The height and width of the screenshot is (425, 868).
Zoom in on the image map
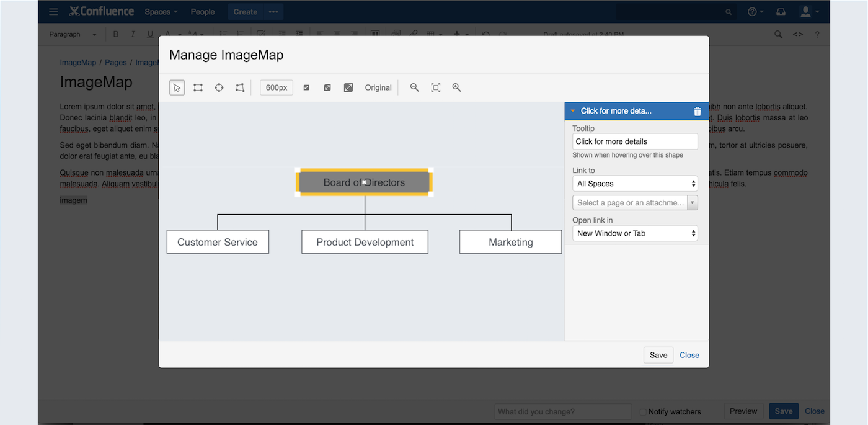(457, 87)
